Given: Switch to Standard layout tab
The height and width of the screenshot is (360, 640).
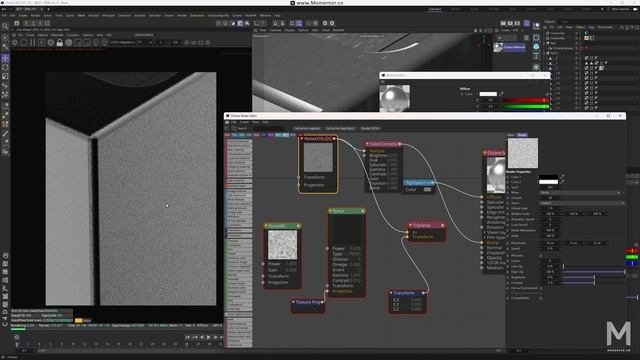Looking at the screenshot, I should click(x=435, y=9).
